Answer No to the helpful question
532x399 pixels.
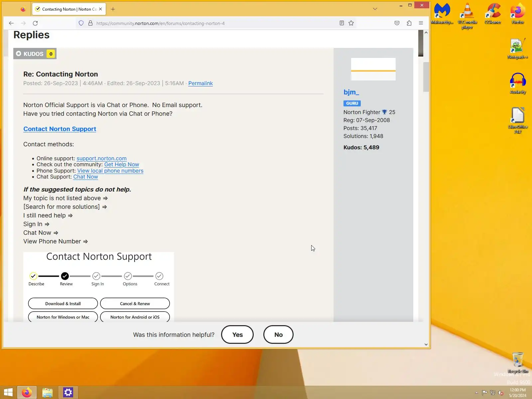coord(278,335)
